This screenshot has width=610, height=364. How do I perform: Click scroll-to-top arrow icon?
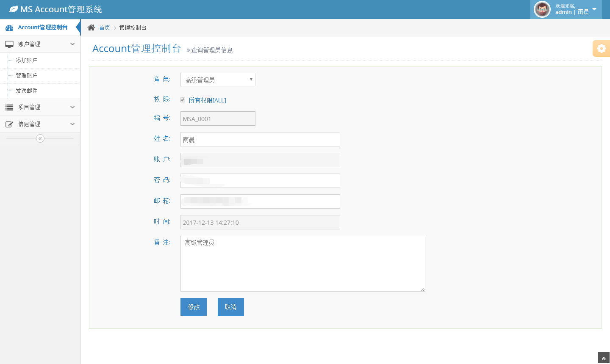click(x=604, y=358)
